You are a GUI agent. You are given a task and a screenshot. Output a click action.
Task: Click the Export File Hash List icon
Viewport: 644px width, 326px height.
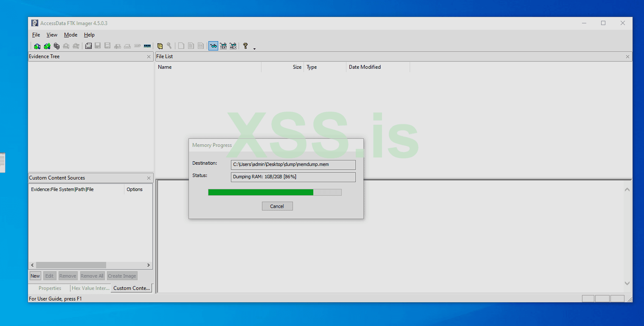[191, 46]
